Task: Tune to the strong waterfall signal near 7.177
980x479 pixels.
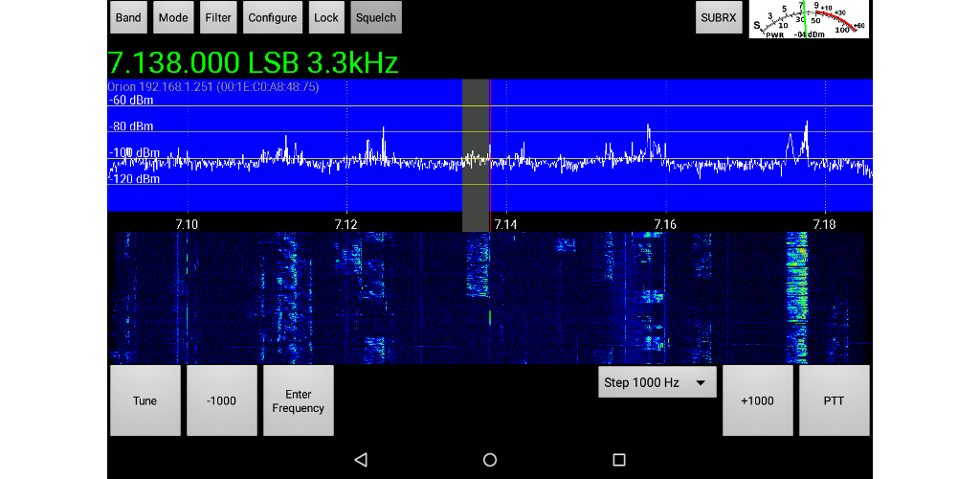Action: click(797, 297)
